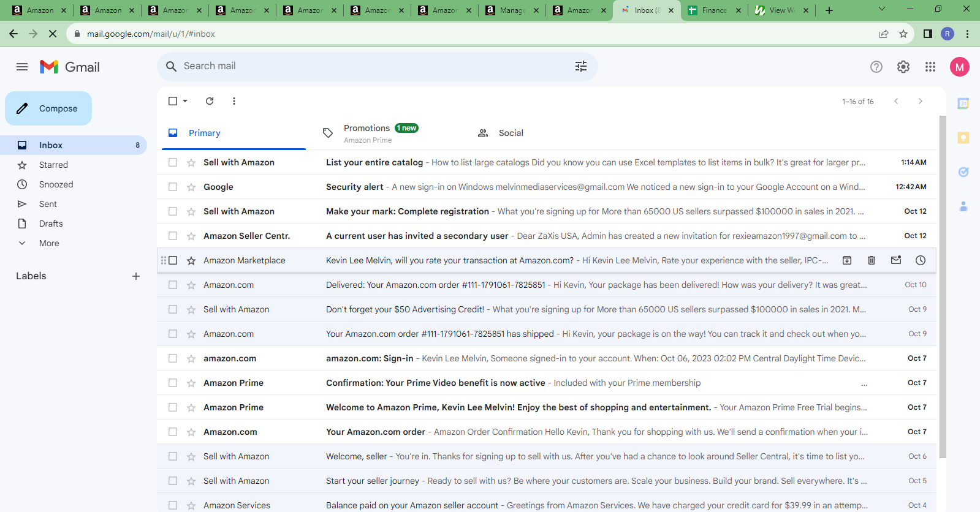Open Google Tasks side panel
980x512 pixels.
tap(963, 172)
